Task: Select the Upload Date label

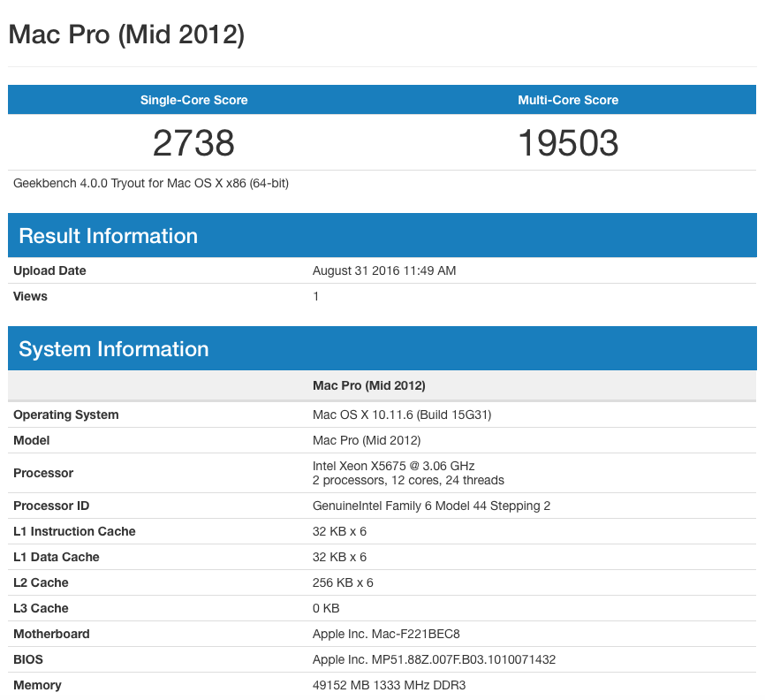Action: [x=49, y=271]
